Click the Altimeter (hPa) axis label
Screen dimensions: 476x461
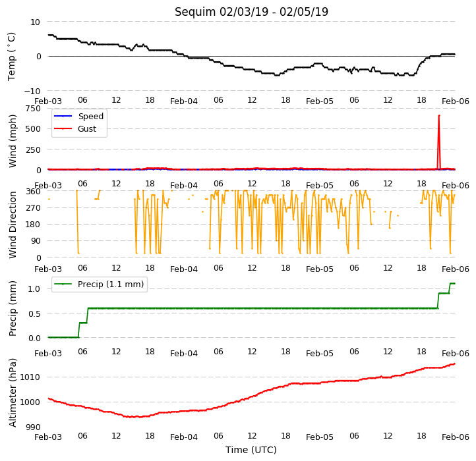pos(12,393)
